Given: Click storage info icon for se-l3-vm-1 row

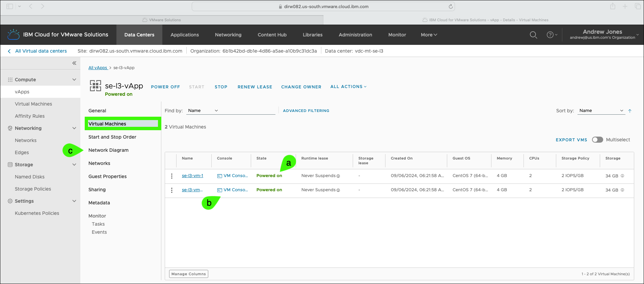Looking at the screenshot, I should point(622,176).
